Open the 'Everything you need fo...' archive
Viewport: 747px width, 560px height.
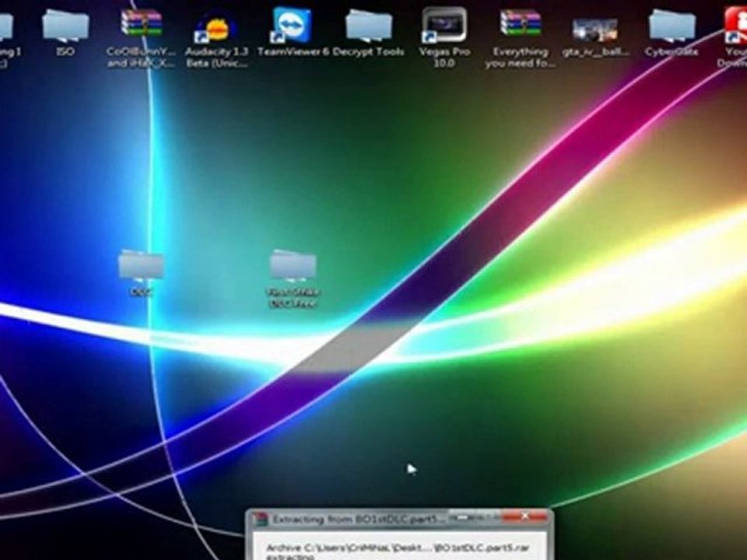coord(521,23)
